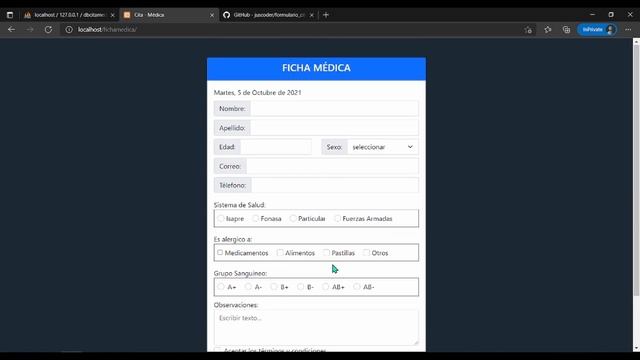Image resolution: width=640 pixels, height=360 pixels.
Task: Open the Collections icon
Action: [567, 29]
